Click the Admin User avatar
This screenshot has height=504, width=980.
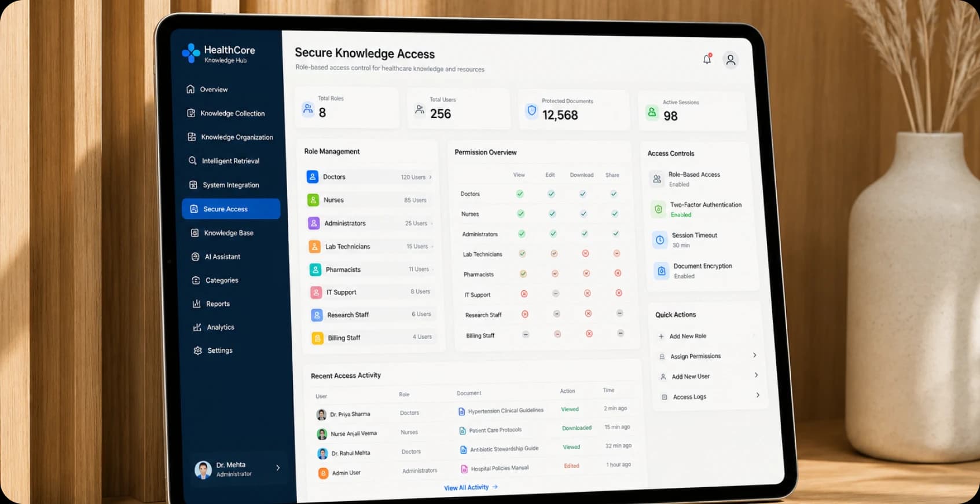tap(323, 473)
